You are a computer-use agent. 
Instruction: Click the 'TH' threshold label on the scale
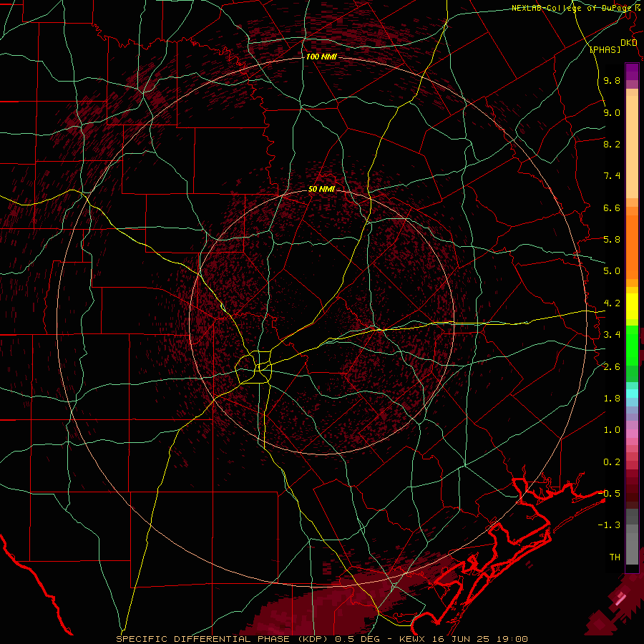[615, 557]
